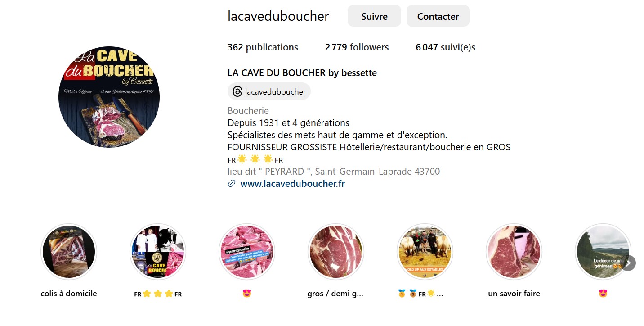
Task: Open the medals highlight with cattle photo
Action: pyautogui.click(x=425, y=252)
